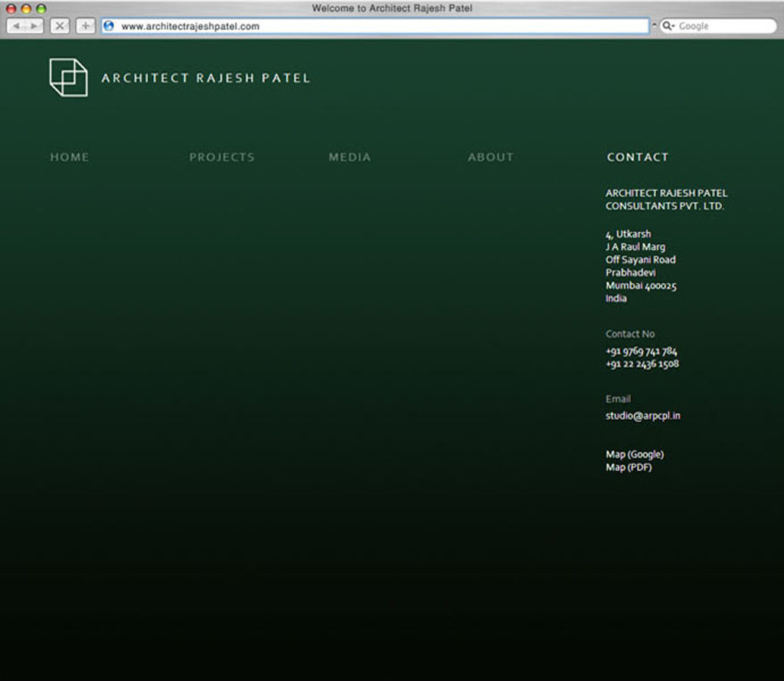
Task: Click the phone number +91 22 2436 1508
Action: pyautogui.click(x=642, y=365)
